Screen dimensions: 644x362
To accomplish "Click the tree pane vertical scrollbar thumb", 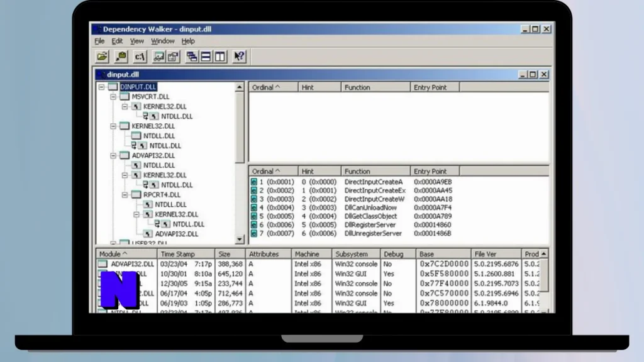I will [x=240, y=127].
